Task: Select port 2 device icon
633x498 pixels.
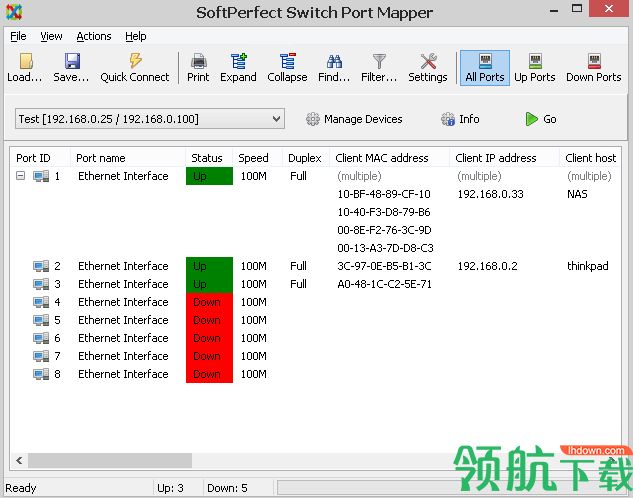Action: (x=41, y=266)
